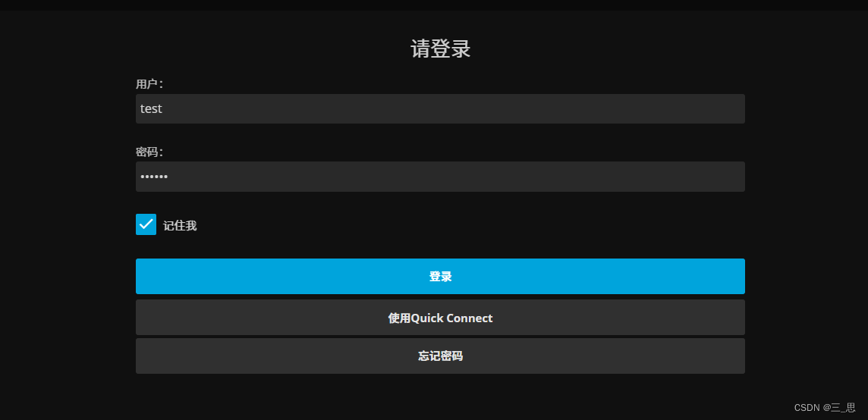Click the 用户: field label

[x=149, y=84]
